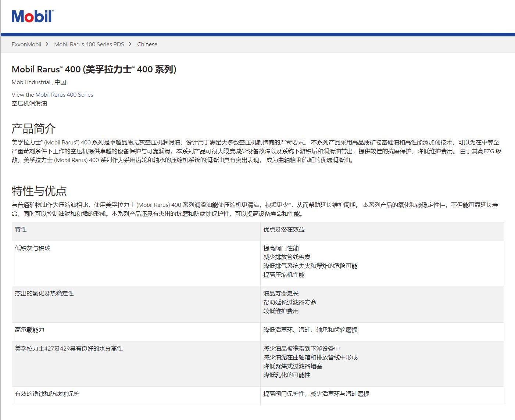The height and width of the screenshot is (420, 515).
Task: Click the text '降低聚集式过滤器堵塞'
Action: pos(293,366)
